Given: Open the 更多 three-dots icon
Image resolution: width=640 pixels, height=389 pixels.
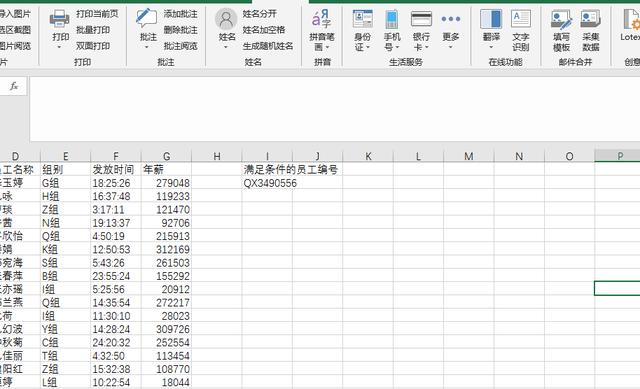Looking at the screenshot, I should [451, 19].
